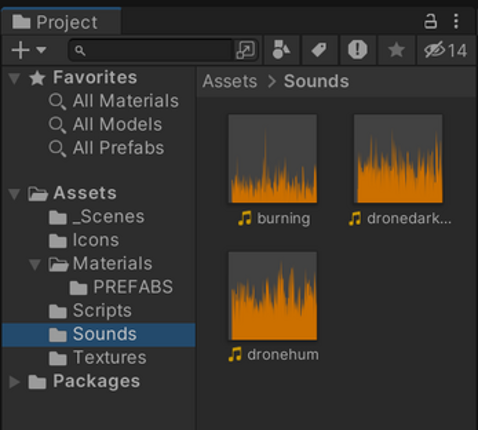Click the music note icon beside burning
478x430 pixels.
point(245,218)
